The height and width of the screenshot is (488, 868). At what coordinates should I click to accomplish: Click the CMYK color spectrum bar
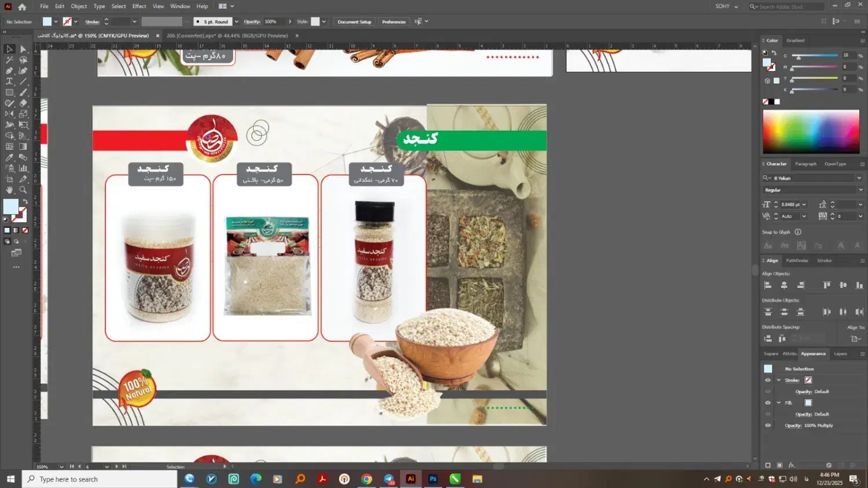811,132
